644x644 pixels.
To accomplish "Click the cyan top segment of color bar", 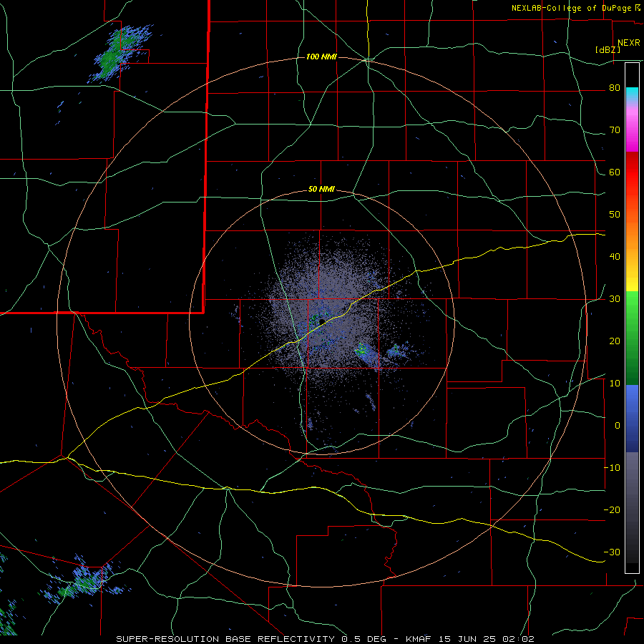I will 632,94.
